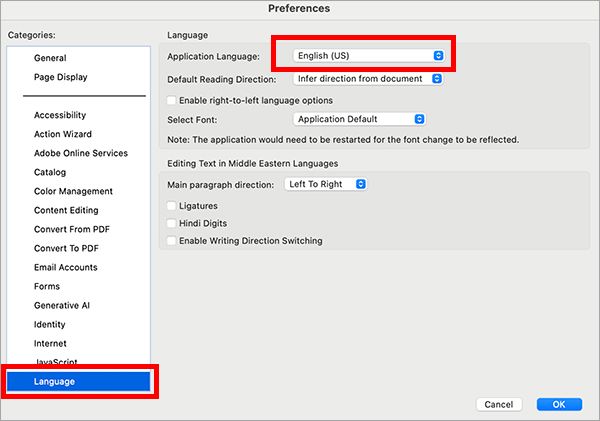Viewport: 600px width, 421px height.
Task: Choose Accessibility in the categories list
Action: [x=60, y=115]
